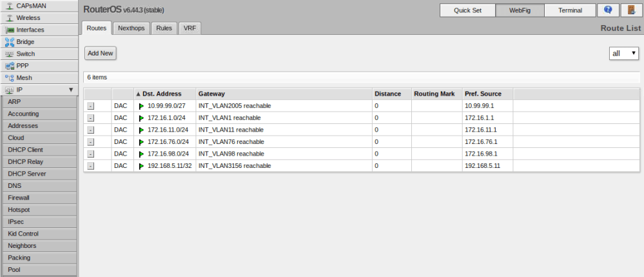
Task: Click minus button on 172.16.1.0/24 row
Action: point(91,118)
